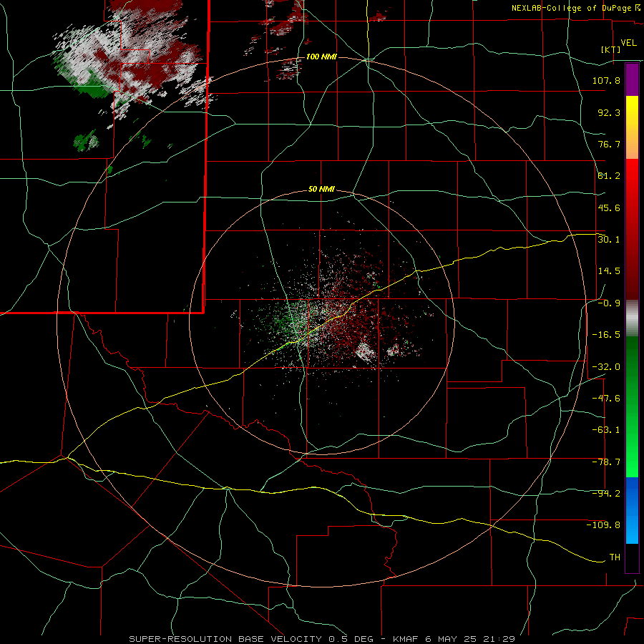Image resolution: width=644 pixels, height=644 pixels.
Task: Click the small white echo southeast of radar
Action: [x=364, y=352]
